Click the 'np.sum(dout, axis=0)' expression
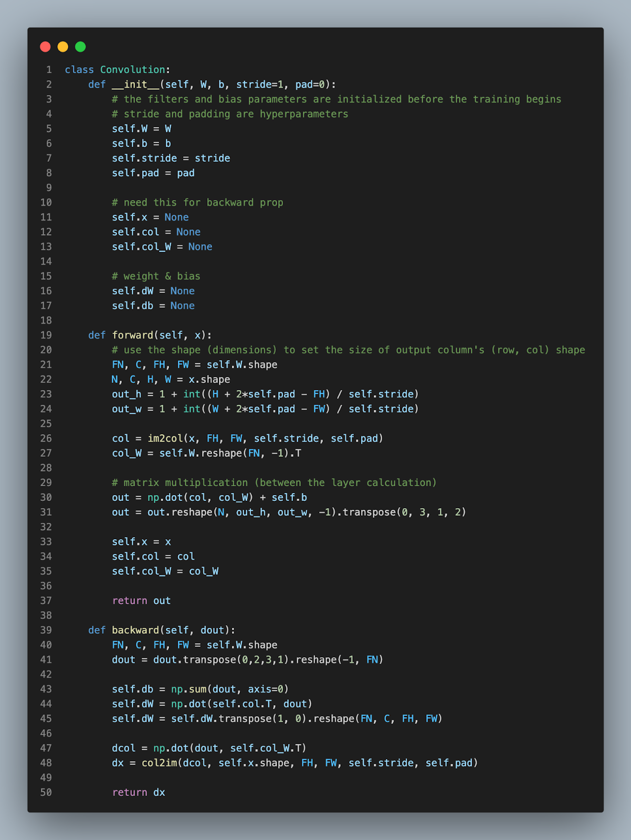 coord(230,689)
